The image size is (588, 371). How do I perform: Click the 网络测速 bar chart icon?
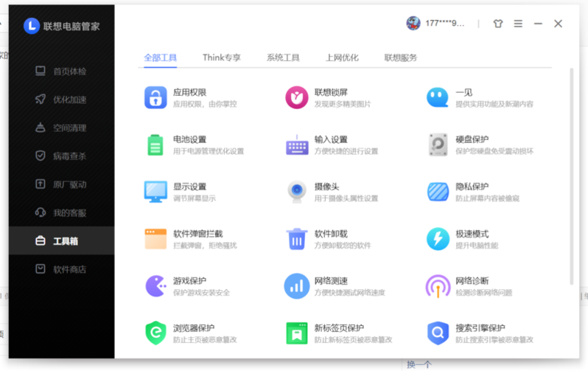point(297,286)
